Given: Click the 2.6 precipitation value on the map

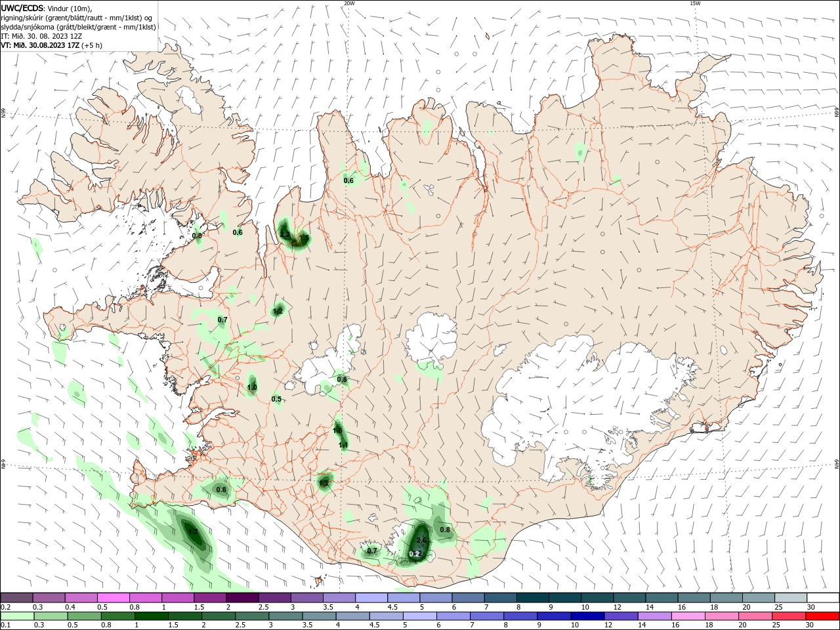Looking at the screenshot, I should coord(421,541).
